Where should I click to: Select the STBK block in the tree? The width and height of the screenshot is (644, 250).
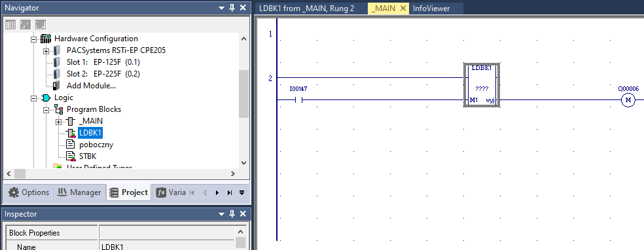click(88, 156)
